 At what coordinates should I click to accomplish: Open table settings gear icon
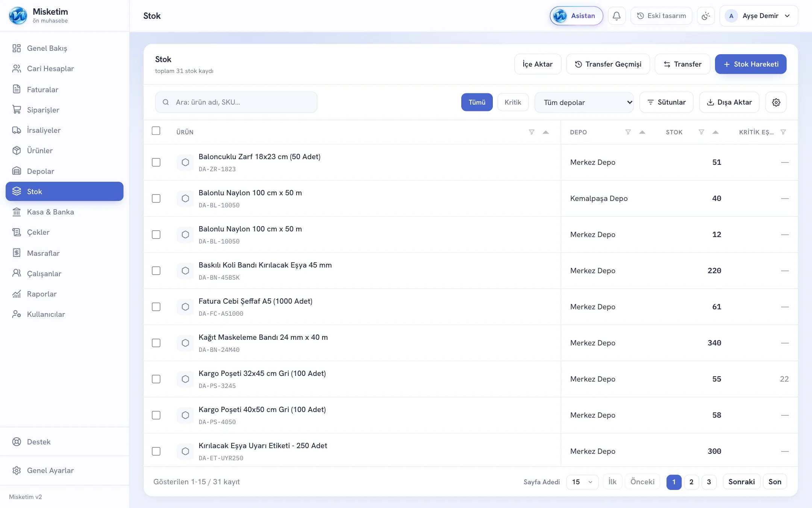click(x=776, y=102)
